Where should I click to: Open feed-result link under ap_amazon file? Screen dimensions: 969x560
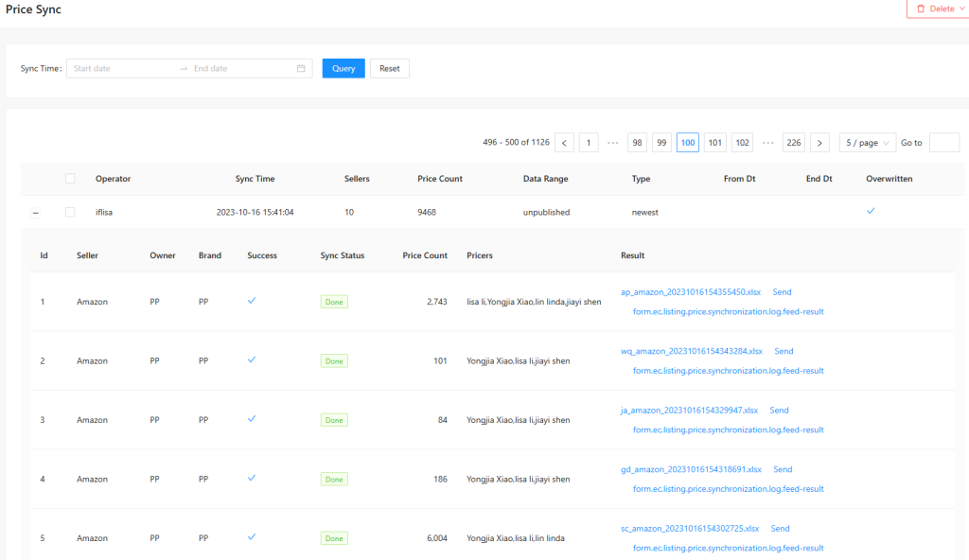point(728,311)
